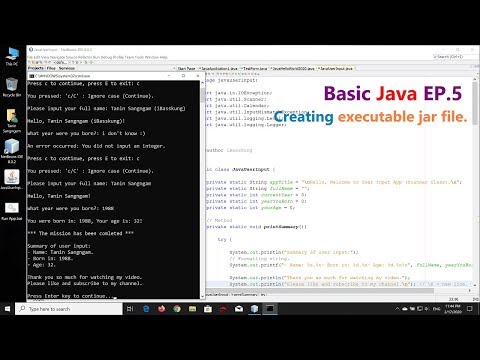480x360 pixels.
Task: Click 'An error occurred: You did not input' line
Action: pyautogui.click(x=96, y=146)
